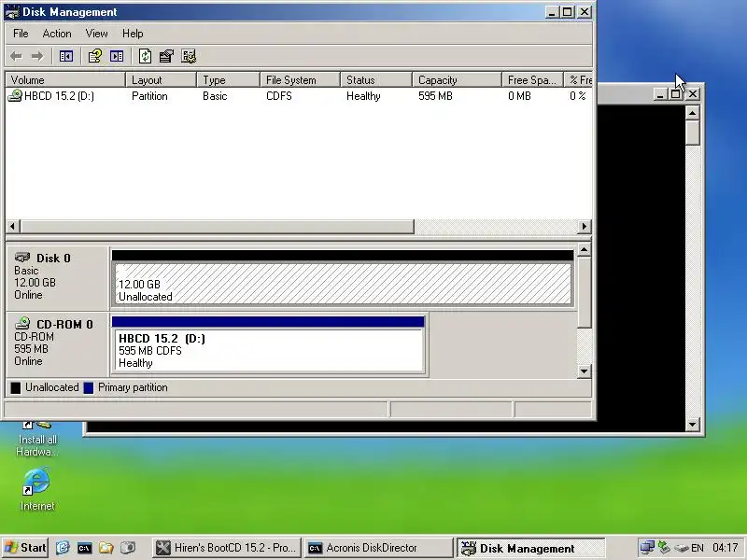Click the Settings view toolbar icon
Screen dimensions: 747x560
pyautogui.click(x=189, y=56)
